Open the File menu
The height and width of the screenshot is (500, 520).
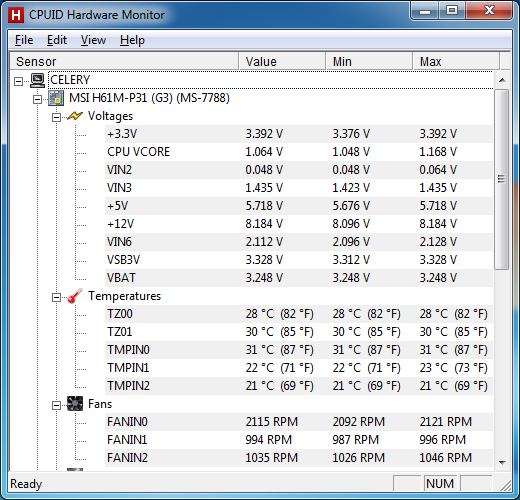[x=24, y=40]
